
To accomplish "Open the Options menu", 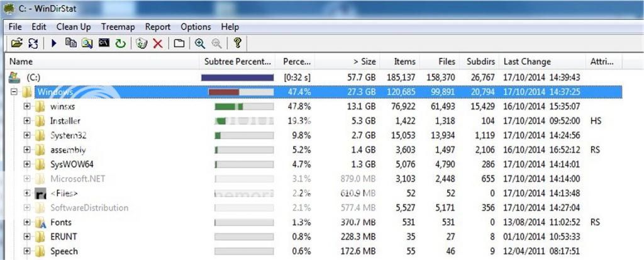I will (196, 27).
